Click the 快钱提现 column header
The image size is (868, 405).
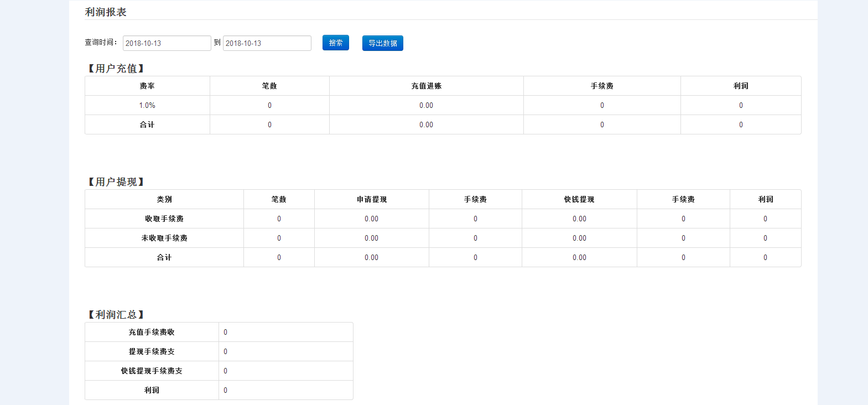[579, 199]
